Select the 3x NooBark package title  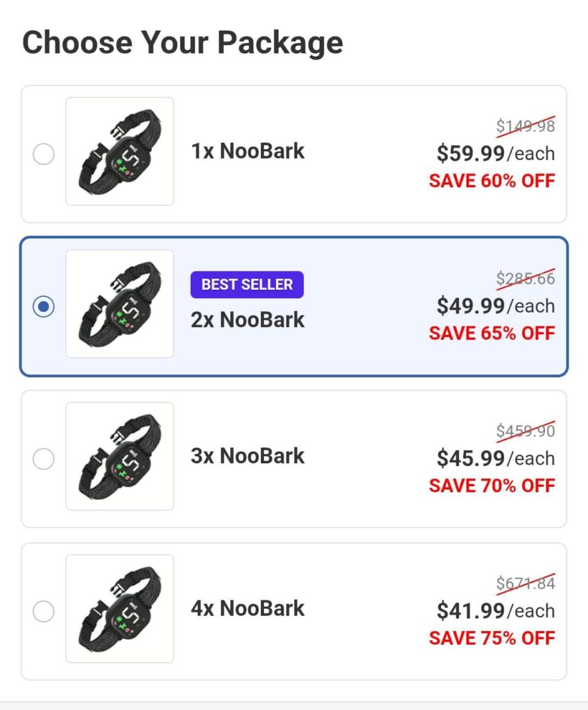tap(248, 456)
